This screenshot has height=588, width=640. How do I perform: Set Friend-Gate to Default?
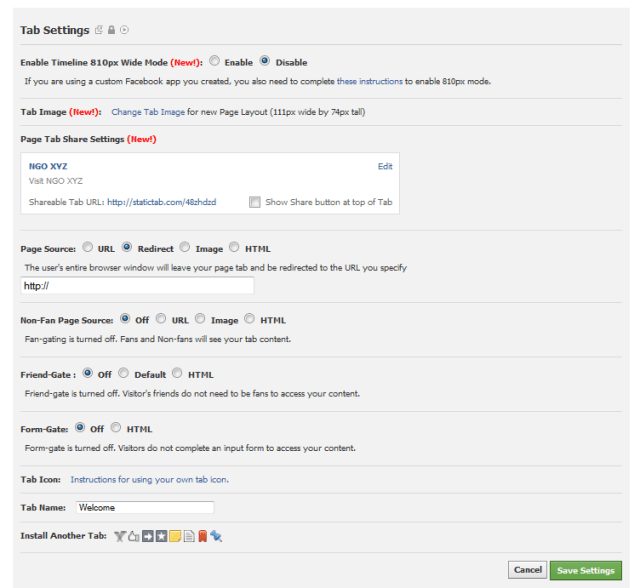click(124, 373)
